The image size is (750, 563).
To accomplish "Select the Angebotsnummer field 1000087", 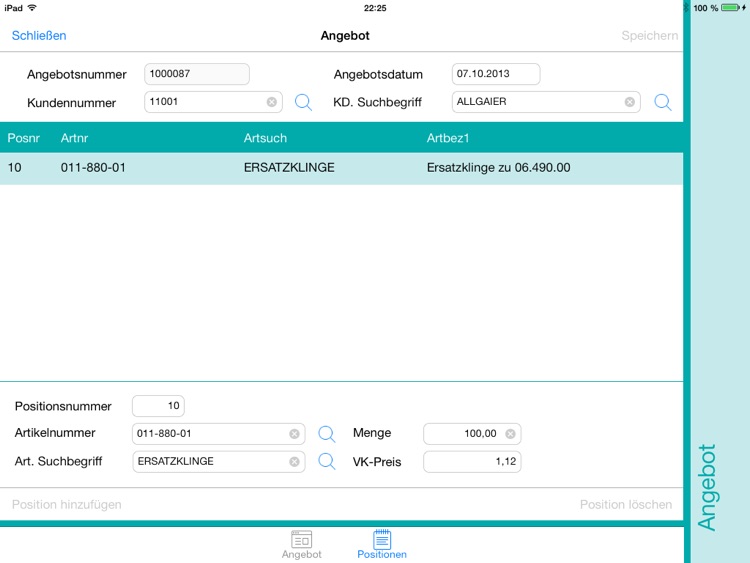I will tap(197, 74).
